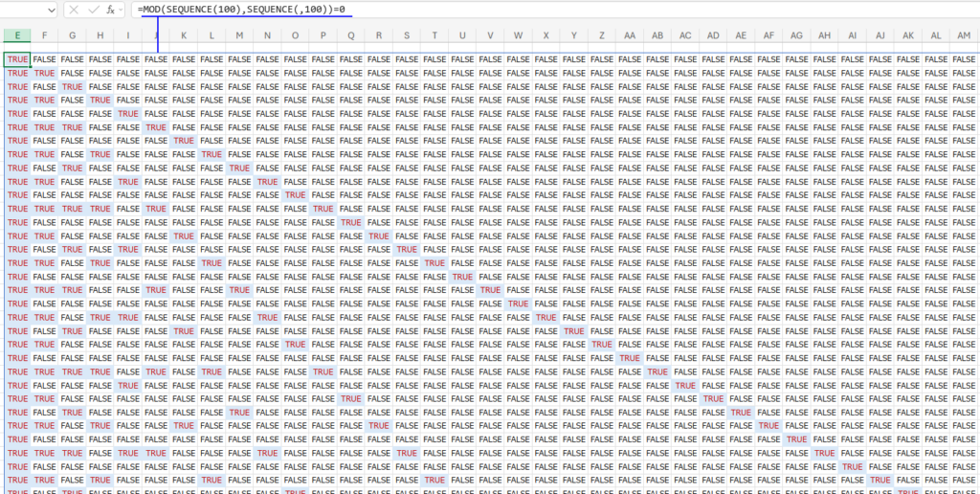
Task: Select column I header
Action: (x=128, y=35)
